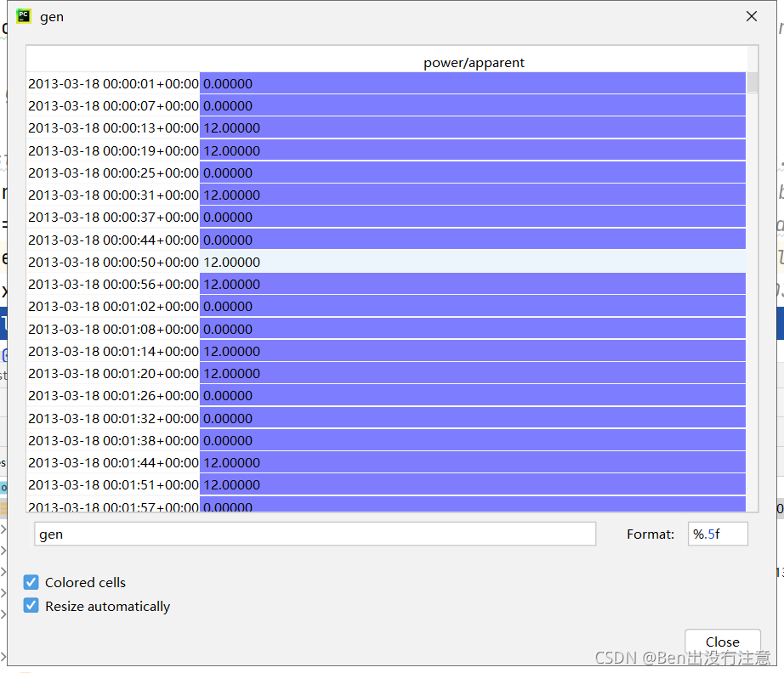Click value cell 0.00000 in row 00:00:37
Image resolution: width=784 pixels, height=673 pixels.
tap(473, 218)
